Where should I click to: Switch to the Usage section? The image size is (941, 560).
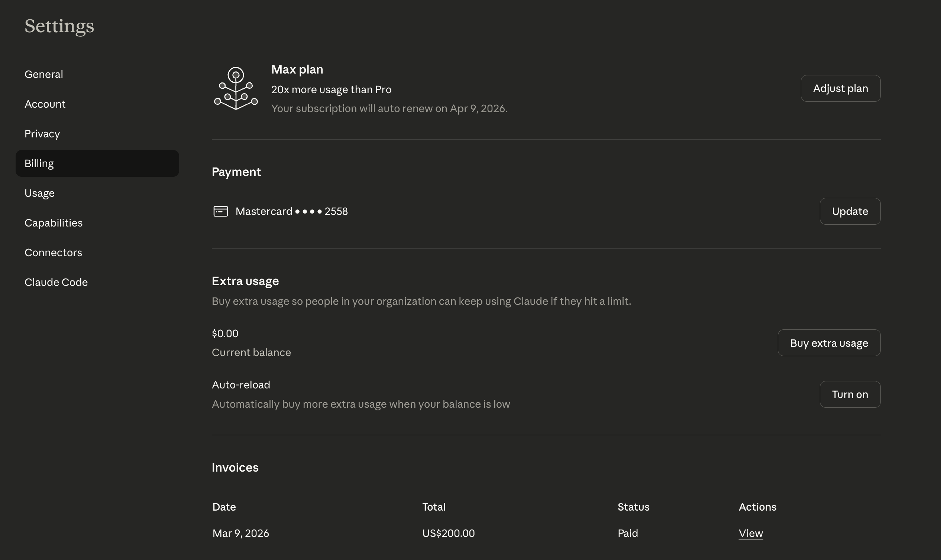pos(40,193)
